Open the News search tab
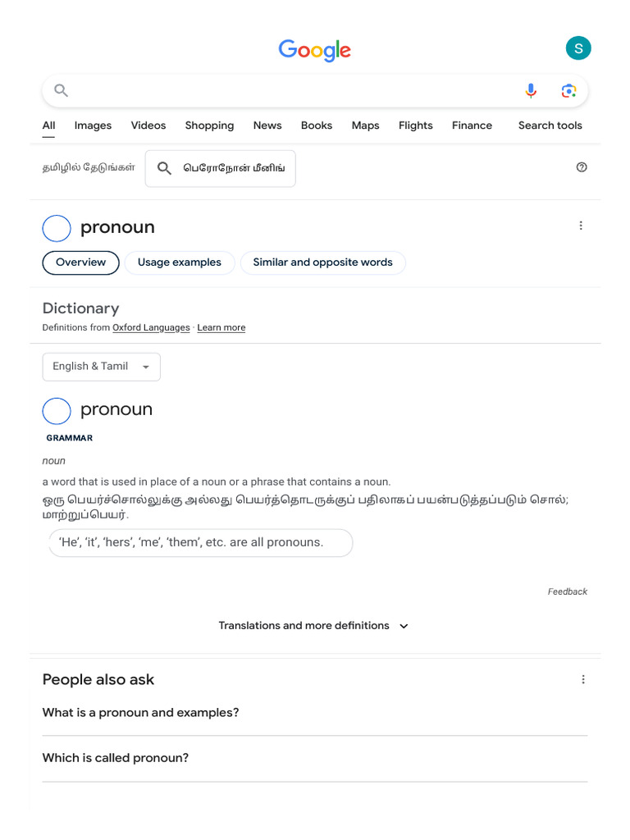This screenshot has width=630, height=840. [267, 126]
